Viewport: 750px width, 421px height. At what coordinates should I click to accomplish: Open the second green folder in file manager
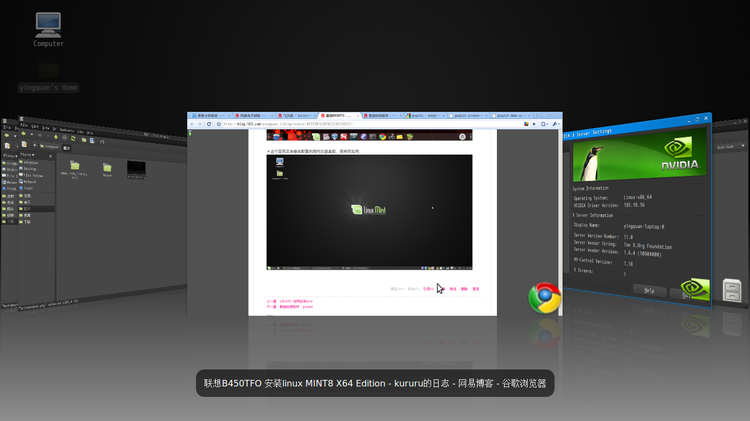[107, 167]
